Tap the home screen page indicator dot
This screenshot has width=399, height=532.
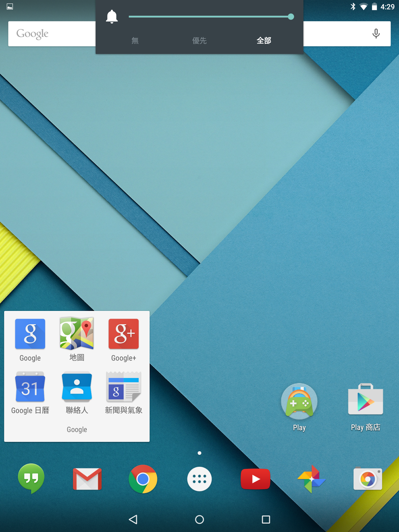click(199, 453)
